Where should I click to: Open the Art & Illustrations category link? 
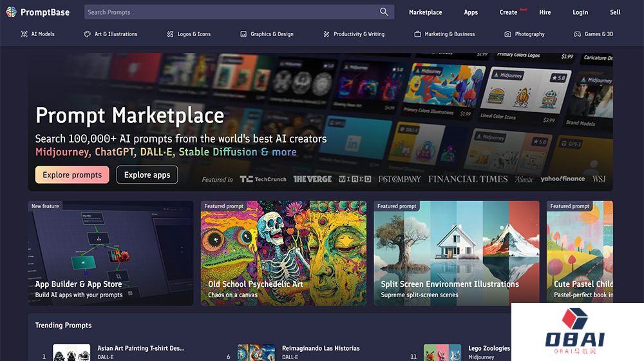(116, 34)
